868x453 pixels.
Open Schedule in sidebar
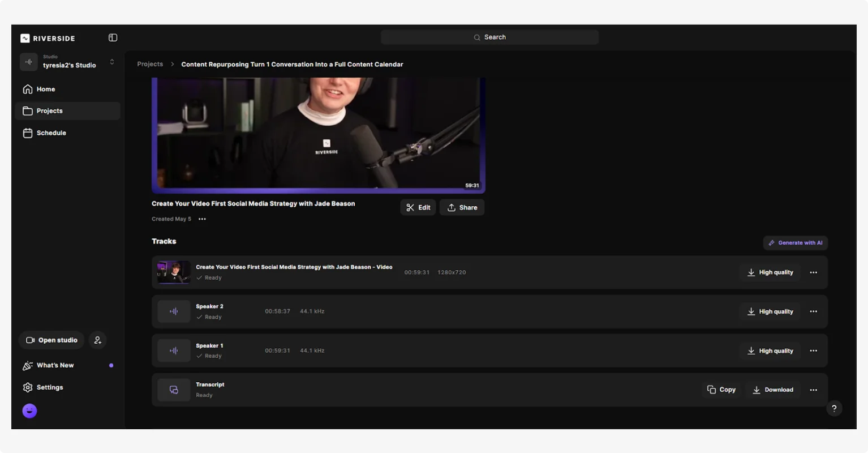tap(68, 133)
